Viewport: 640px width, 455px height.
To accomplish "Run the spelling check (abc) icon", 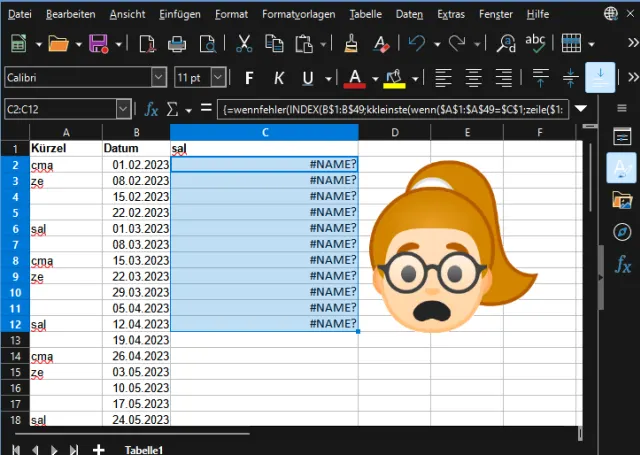I will tap(536, 44).
